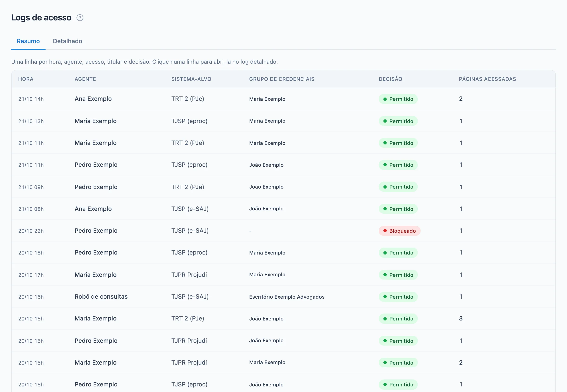Click Pedro Exemplo in the 20/10 18h row

point(96,253)
